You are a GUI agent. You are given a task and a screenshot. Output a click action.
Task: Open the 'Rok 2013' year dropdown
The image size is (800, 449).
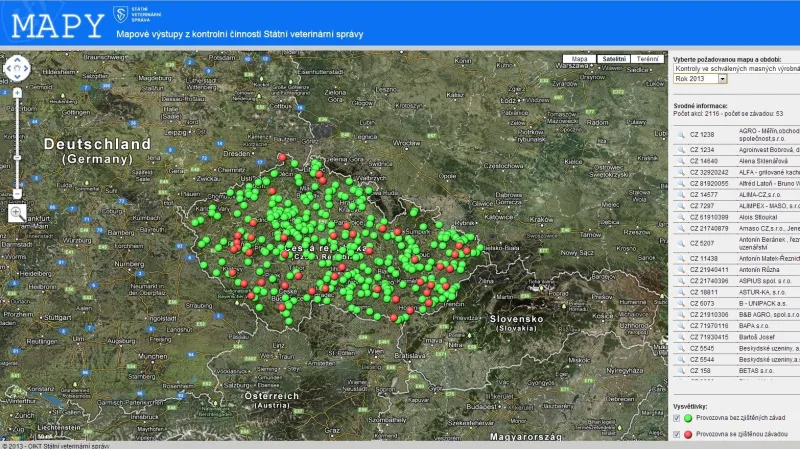pos(700,78)
